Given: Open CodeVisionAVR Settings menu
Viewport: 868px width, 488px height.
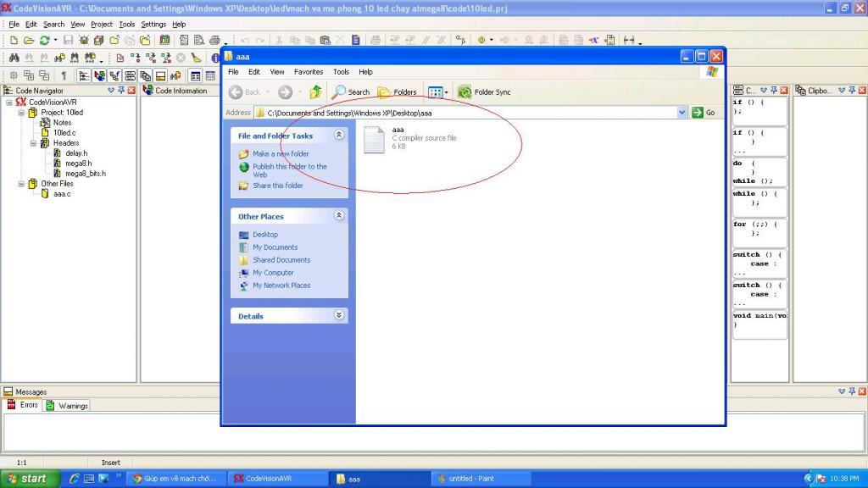Looking at the screenshot, I should (x=153, y=25).
